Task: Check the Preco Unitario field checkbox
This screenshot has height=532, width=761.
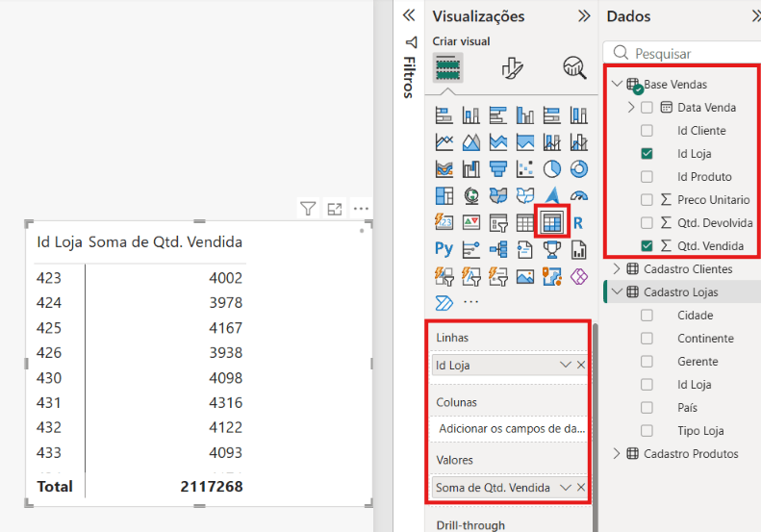Action: click(x=647, y=199)
